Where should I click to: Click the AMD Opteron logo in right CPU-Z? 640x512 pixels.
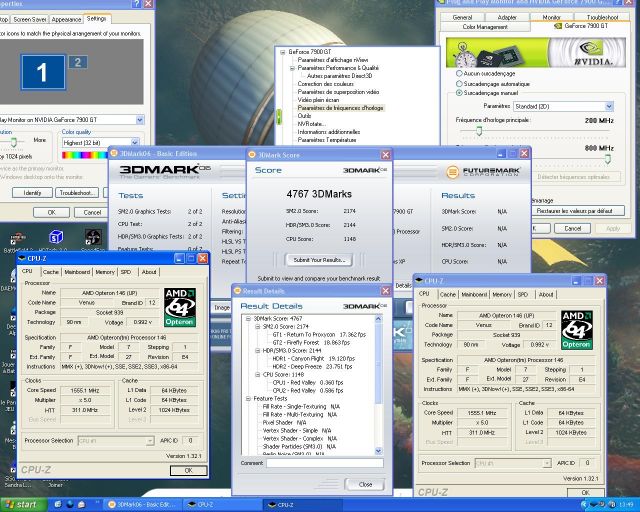tap(576, 330)
